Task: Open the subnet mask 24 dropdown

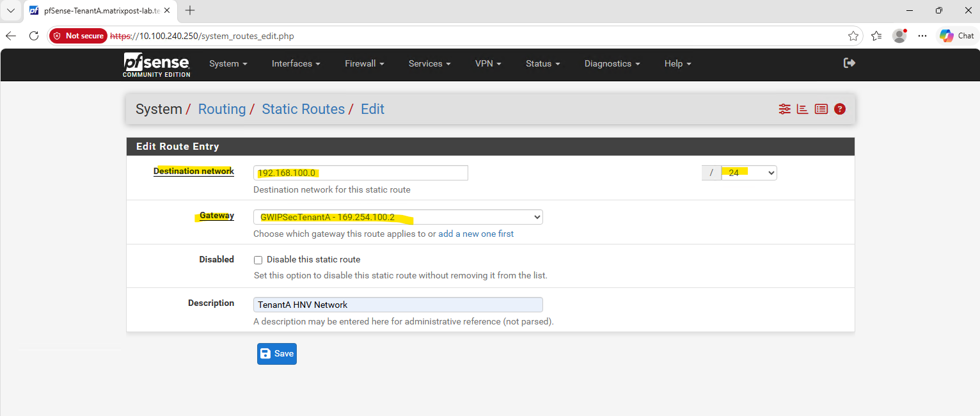Action: (x=749, y=173)
